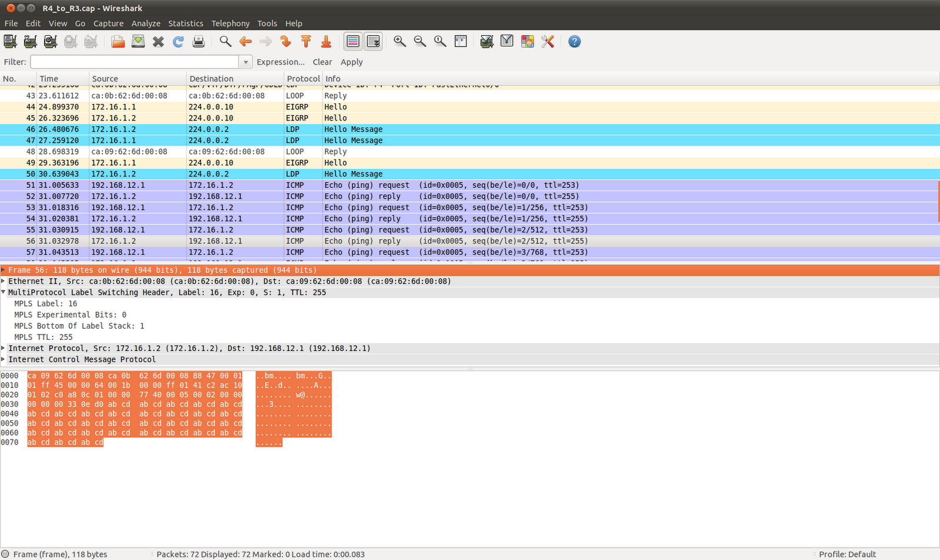Find a packet magnifier icon
The height and width of the screenshot is (560, 940).
point(226,41)
